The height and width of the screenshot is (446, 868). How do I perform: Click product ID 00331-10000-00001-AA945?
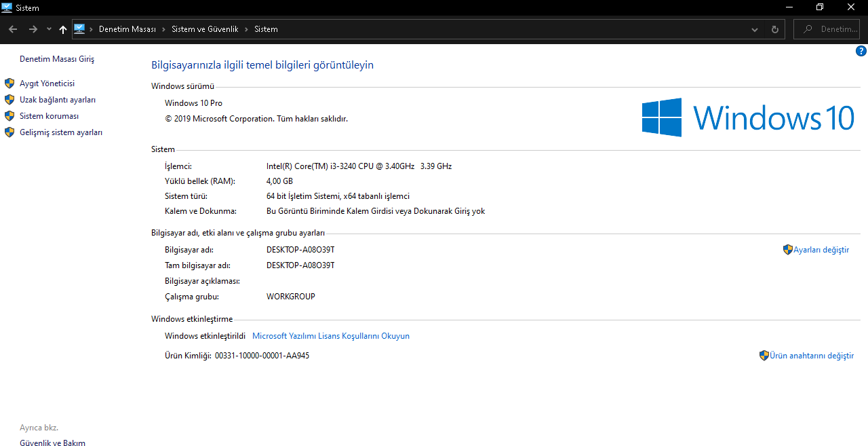point(262,356)
